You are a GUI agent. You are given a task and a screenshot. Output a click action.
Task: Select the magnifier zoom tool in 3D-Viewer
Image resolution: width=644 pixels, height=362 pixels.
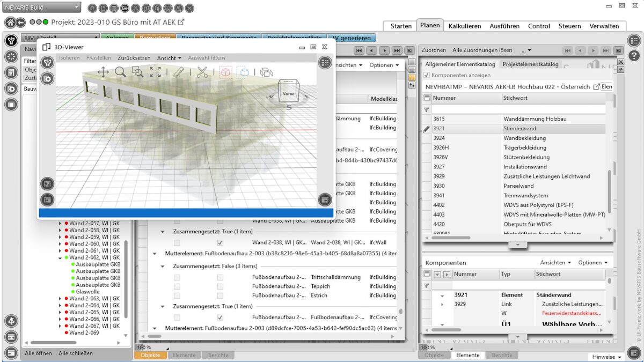click(x=121, y=72)
